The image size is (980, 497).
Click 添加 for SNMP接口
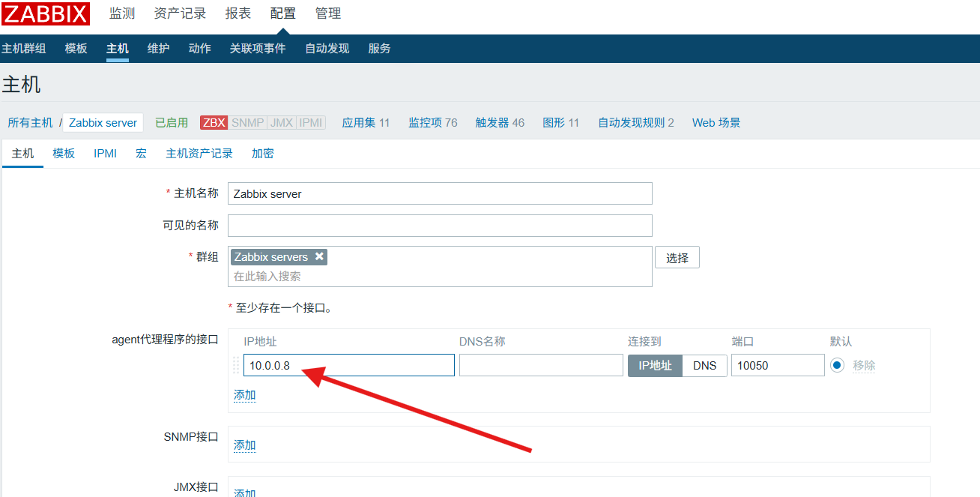pyautogui.click(x=245, y=445)
